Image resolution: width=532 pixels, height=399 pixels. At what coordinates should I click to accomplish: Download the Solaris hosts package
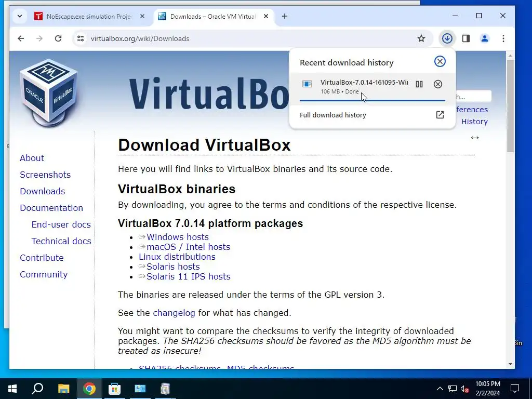[173, 267]
